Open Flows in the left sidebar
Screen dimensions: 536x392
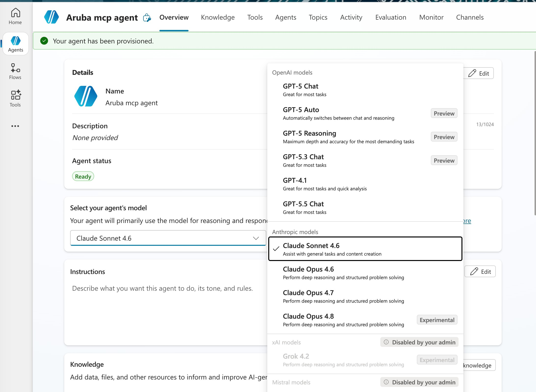15,71
